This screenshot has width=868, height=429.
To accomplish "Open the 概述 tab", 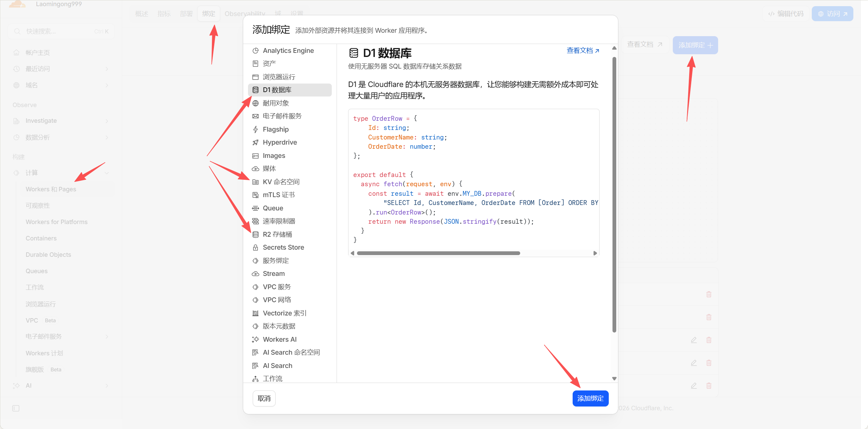I will click(142, 14).
